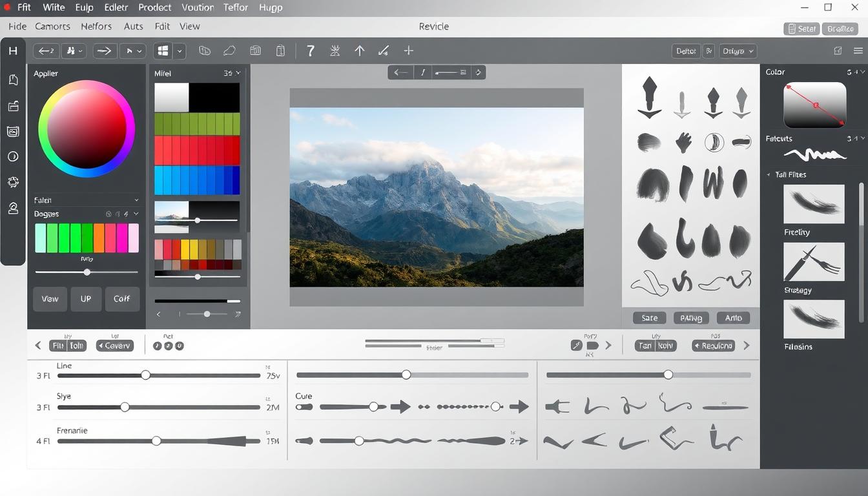Viewport: 868px width, 496px height.
Task: Toggle the small Cure switch
Action: coord(304,407)
